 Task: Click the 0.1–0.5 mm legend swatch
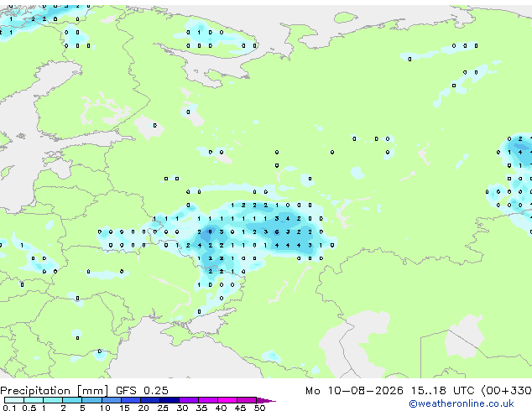point(14,400)
